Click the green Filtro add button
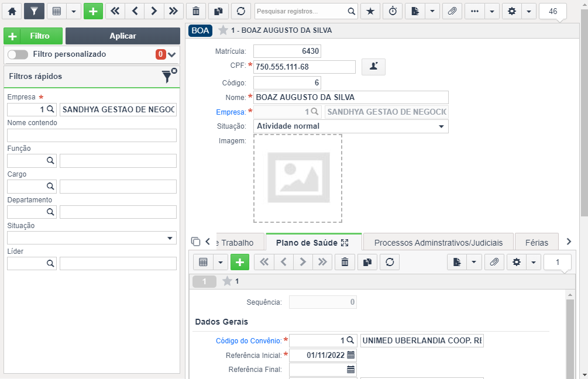This screenshot has height=379, width=588. pyautogui.click(x=33, y=36)
